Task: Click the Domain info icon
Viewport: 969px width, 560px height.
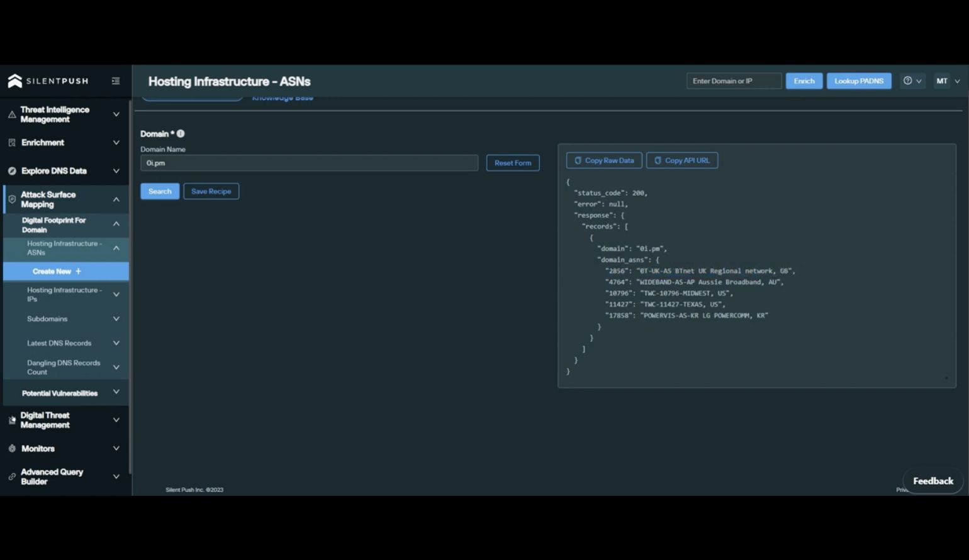Action: [181, 133]
